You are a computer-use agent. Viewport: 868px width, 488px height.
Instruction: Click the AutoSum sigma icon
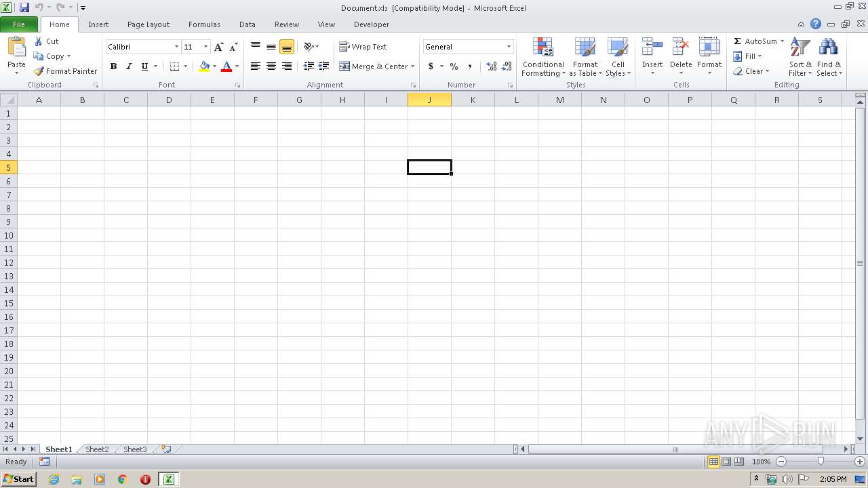(737, 41)
